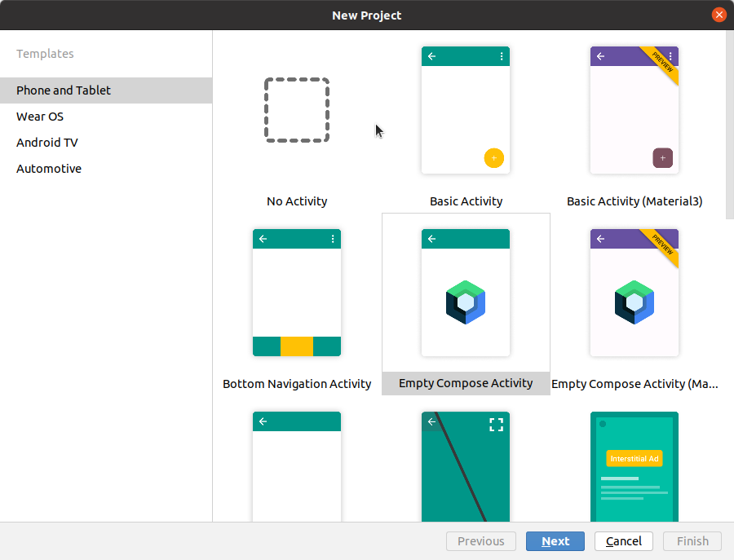Select the fullscreen activity template thumbnail
The height and width of the screenshot is (560, 734).
(x=466, y=466)
